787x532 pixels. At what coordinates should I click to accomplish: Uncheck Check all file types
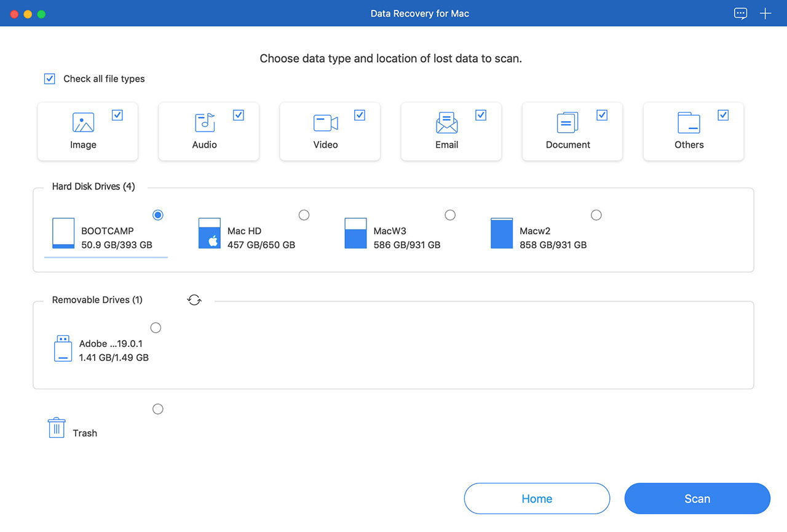(50, 79)
